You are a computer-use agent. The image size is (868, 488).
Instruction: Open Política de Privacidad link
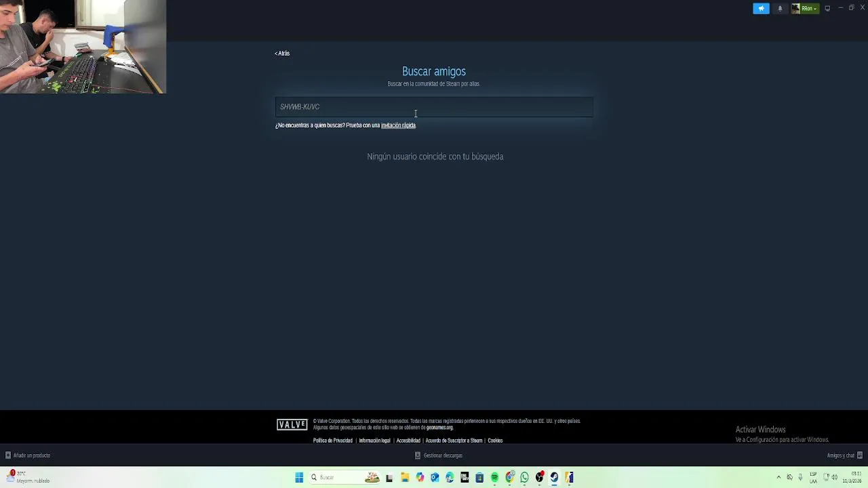tap(333, 441)
